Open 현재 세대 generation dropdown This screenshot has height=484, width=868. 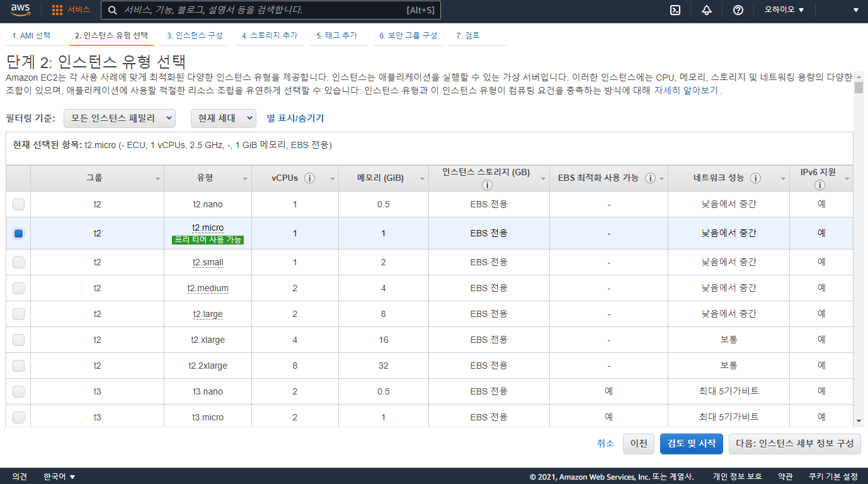pos(224,118)
